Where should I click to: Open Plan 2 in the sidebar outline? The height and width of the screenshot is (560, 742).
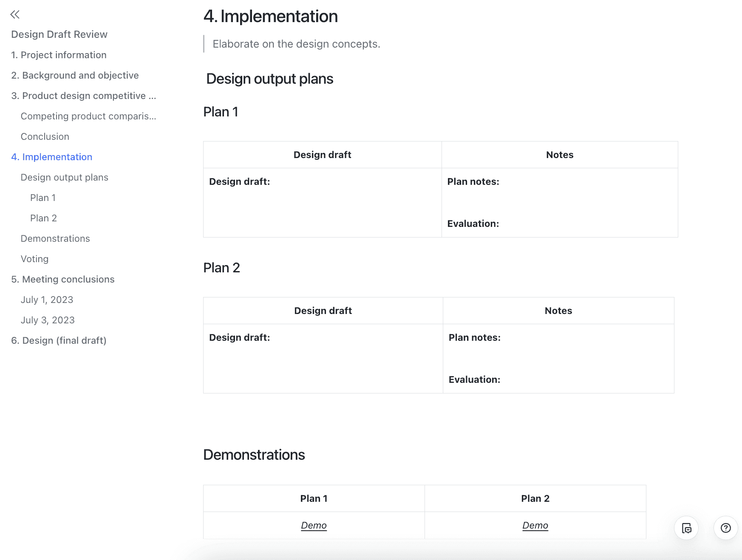click(x=43, y=218)
